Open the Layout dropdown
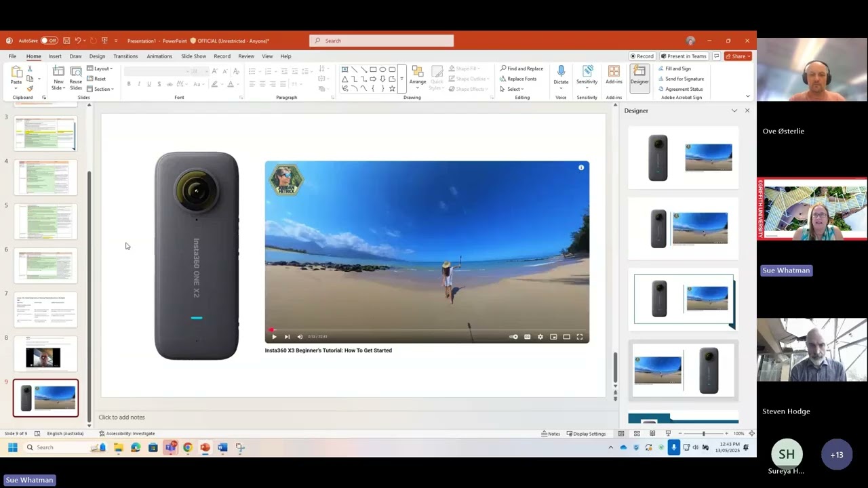This screenshot has width=868, height=488. pos(99,68)
